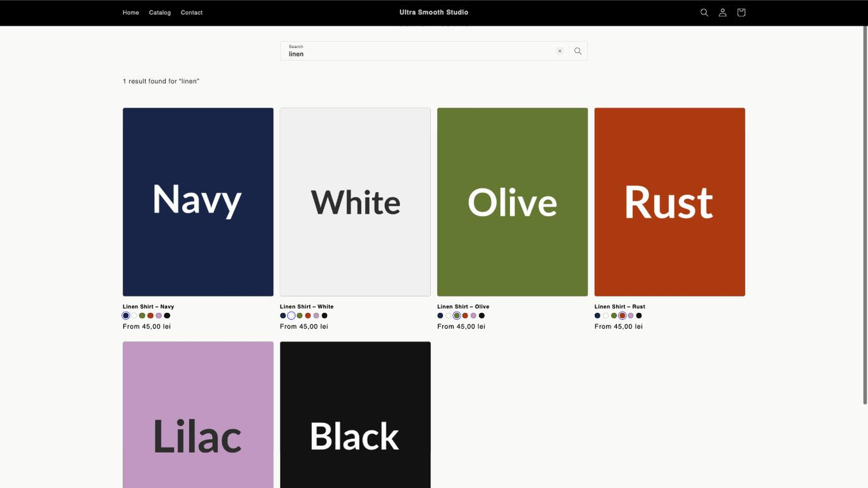Go to the Home menu item

tap(131, 12)
